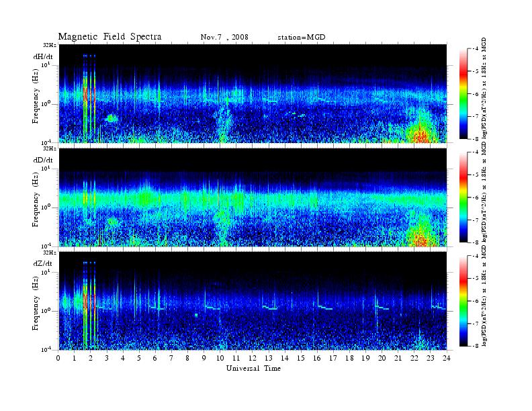Click the dZ/dt spectrogram panel

pyautogui.click(x=253, y=301)
